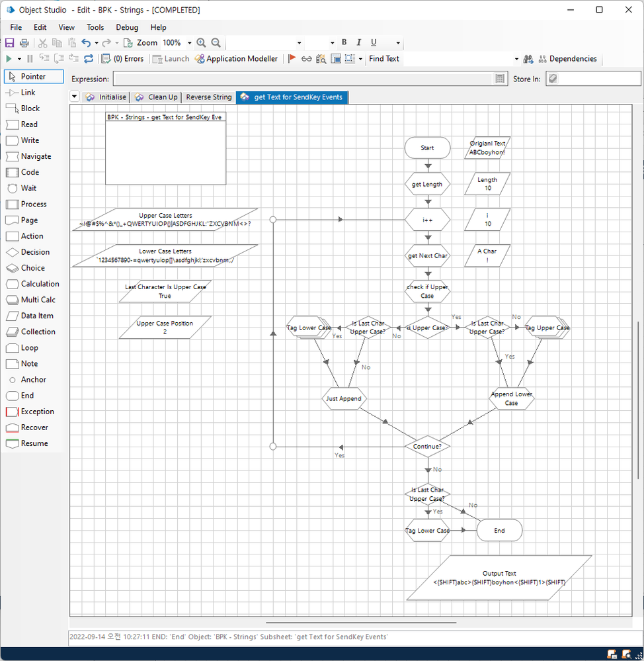Click the Print icon

(24, 43)
